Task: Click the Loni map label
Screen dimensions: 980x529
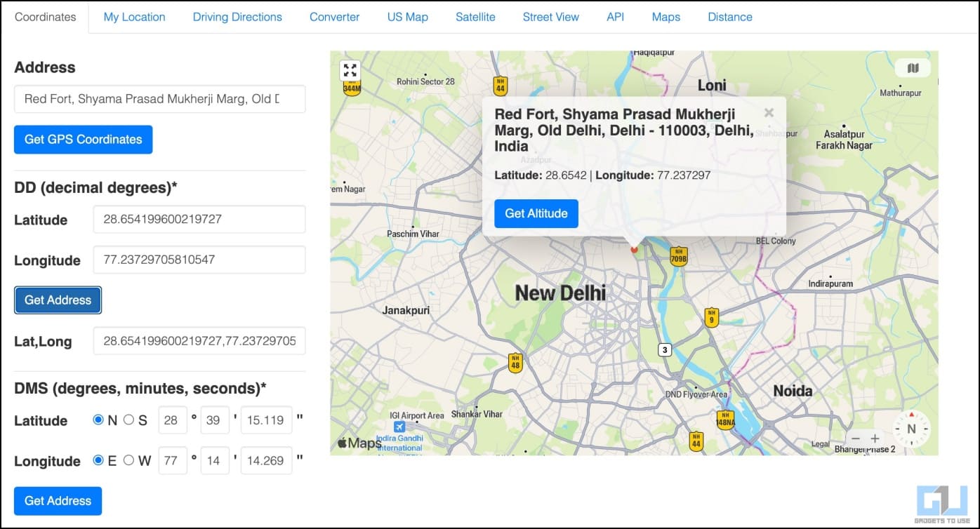Action: click(x=712, y=85)
